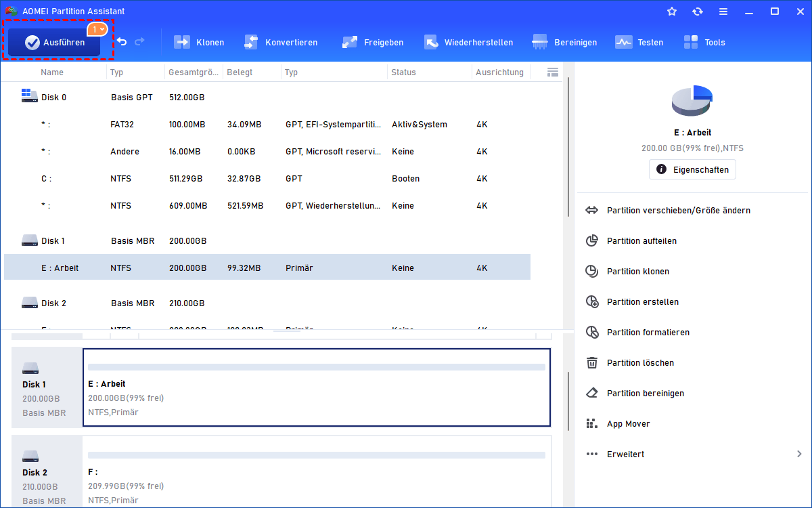
Task: Open the hamburger menu in title bar
Action: (x=723, y=12)
